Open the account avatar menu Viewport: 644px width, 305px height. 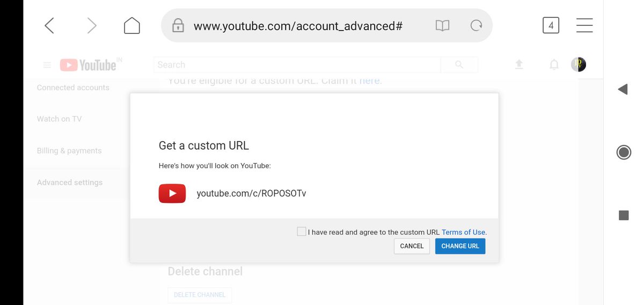click(579, 65)
